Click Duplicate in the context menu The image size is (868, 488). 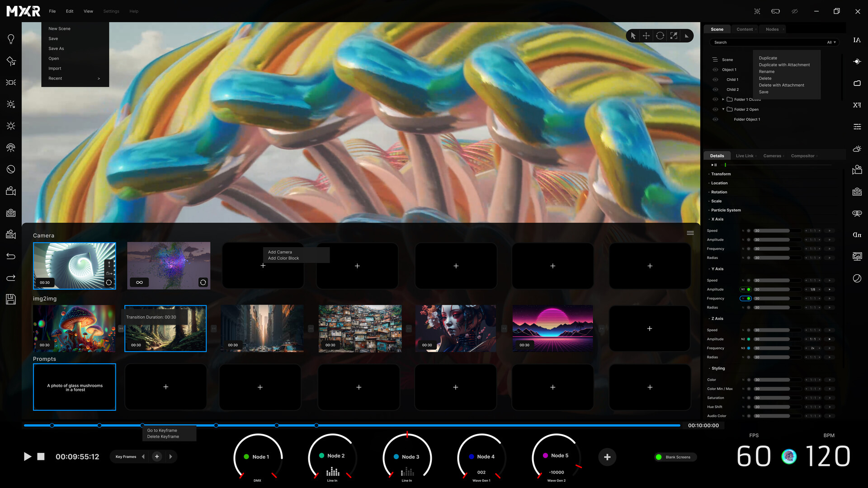tap(768, 58)
